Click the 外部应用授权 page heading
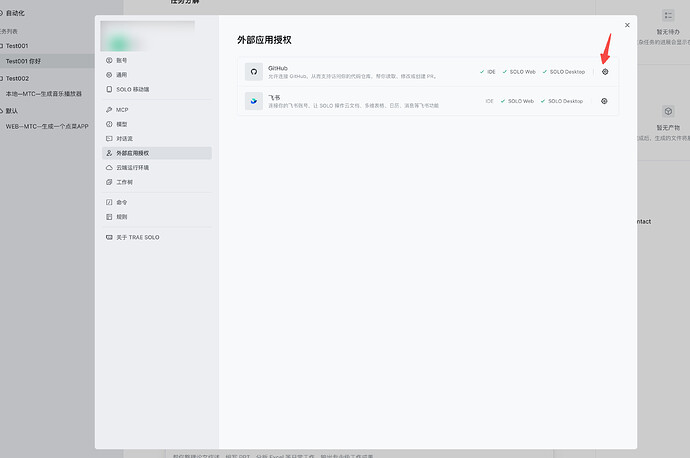The width and height of the screenshot is (690, 458). point(264,40)
